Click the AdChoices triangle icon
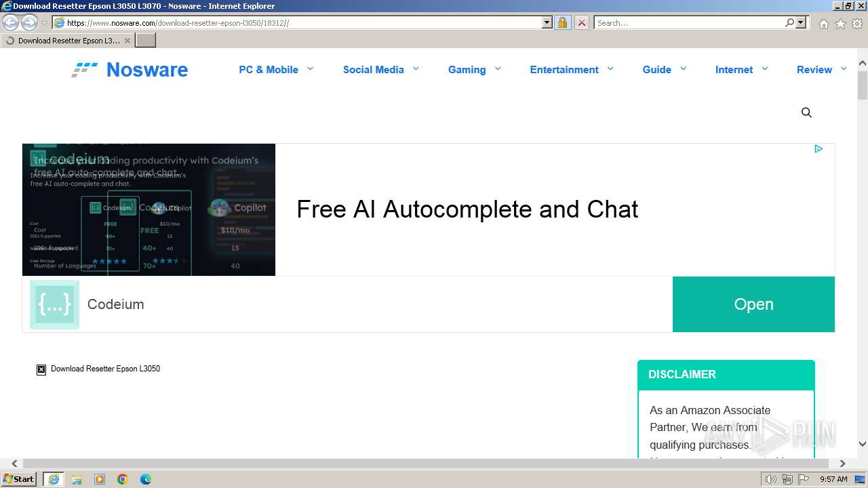This screenshot has height=488, width=868. pyautogui.click(x=818, y=149)
